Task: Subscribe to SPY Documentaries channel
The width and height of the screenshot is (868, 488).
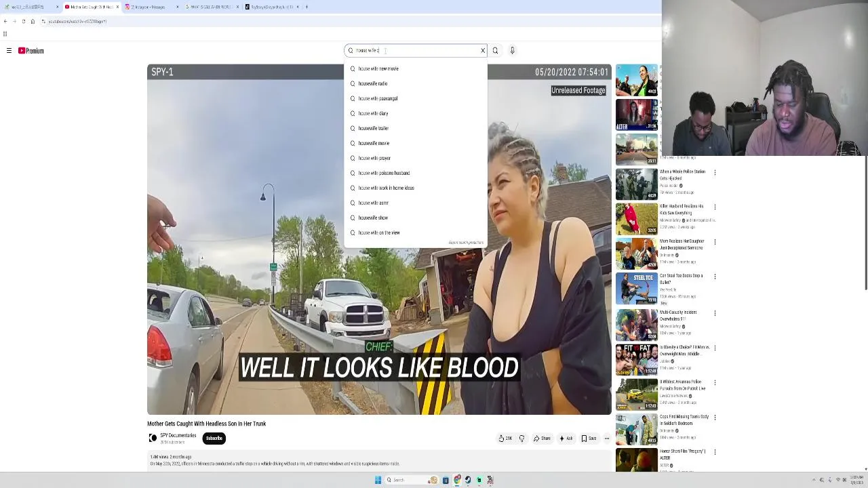Action: (214, 439)
